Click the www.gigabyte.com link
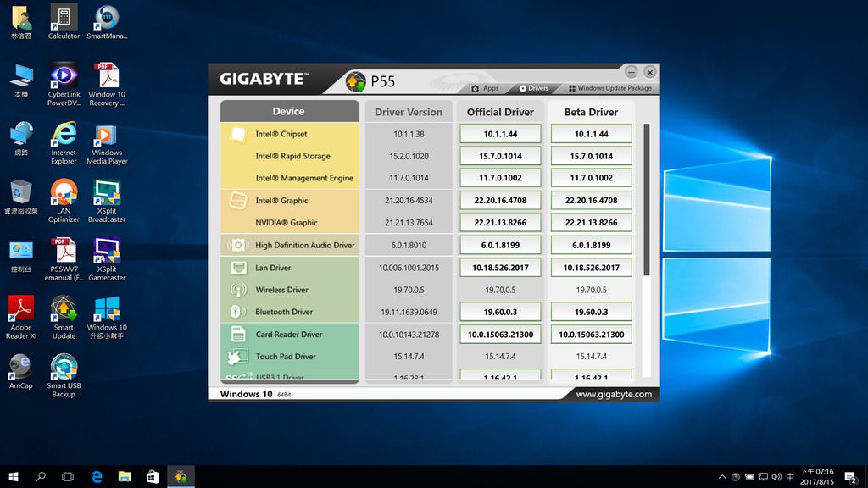The height and width of the screenshot is (488, 868). tap(614, 394)
